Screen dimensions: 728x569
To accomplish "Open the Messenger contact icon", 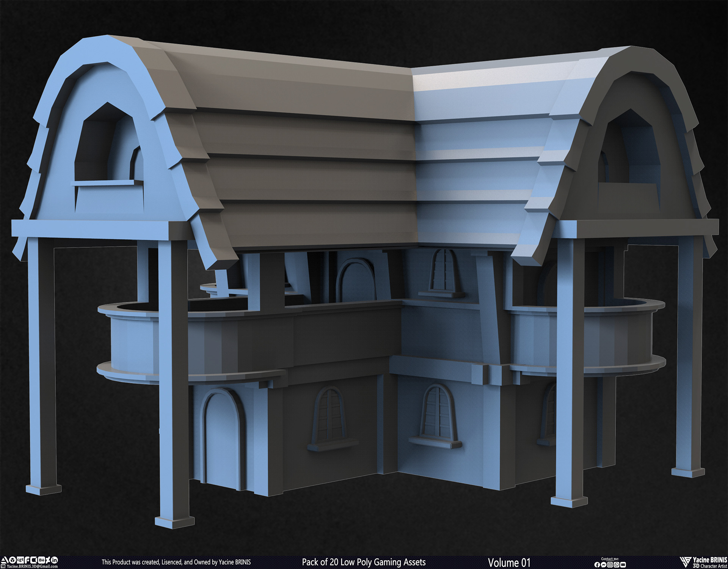I will point(604,565).
